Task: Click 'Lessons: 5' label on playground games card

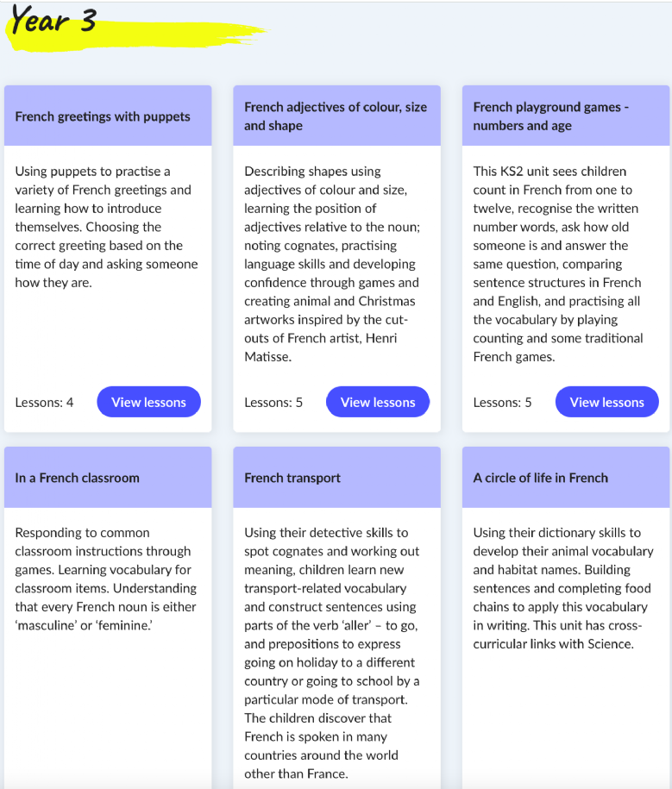Action: pyautogui.click(x=502, y=403)
